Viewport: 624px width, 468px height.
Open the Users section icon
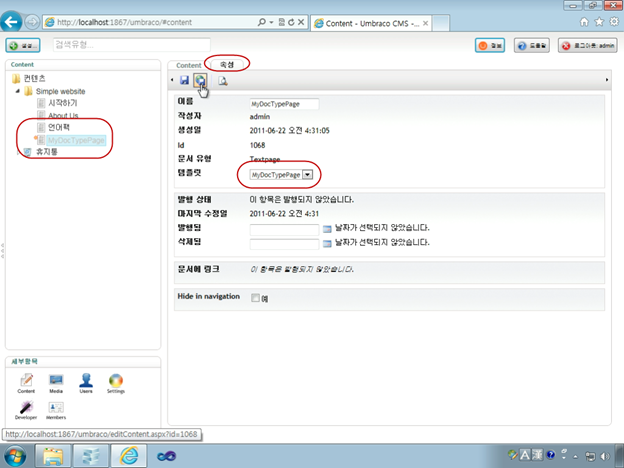(x=86, y=384)
